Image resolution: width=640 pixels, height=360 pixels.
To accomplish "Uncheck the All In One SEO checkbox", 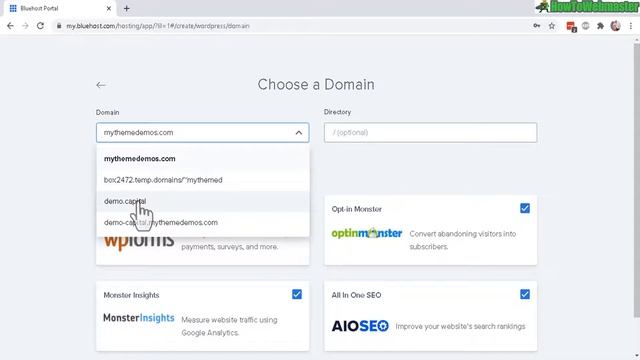I will [x=525, y=294].
